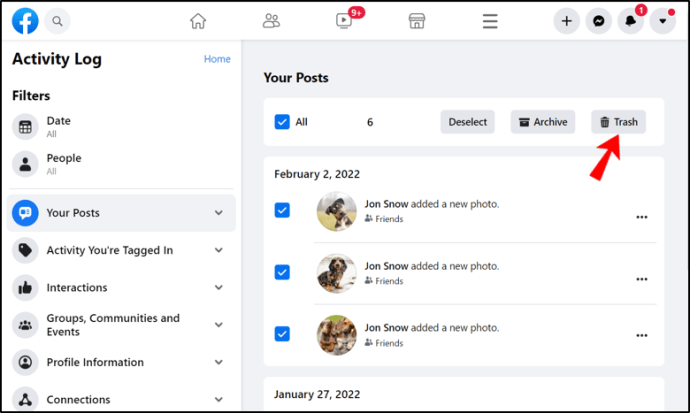Open the Friends icon in top bar

coord(271,21)
